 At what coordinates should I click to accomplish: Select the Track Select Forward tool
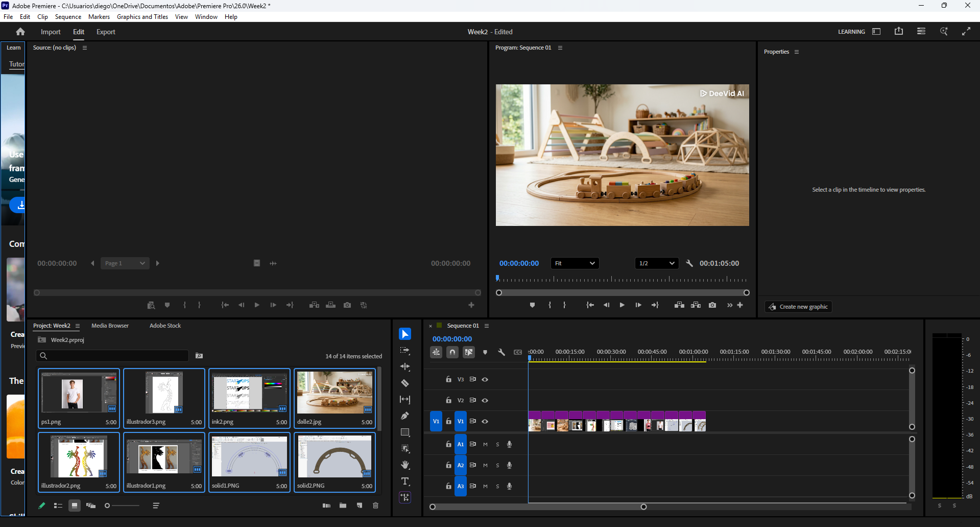click(x=405, y=350)
